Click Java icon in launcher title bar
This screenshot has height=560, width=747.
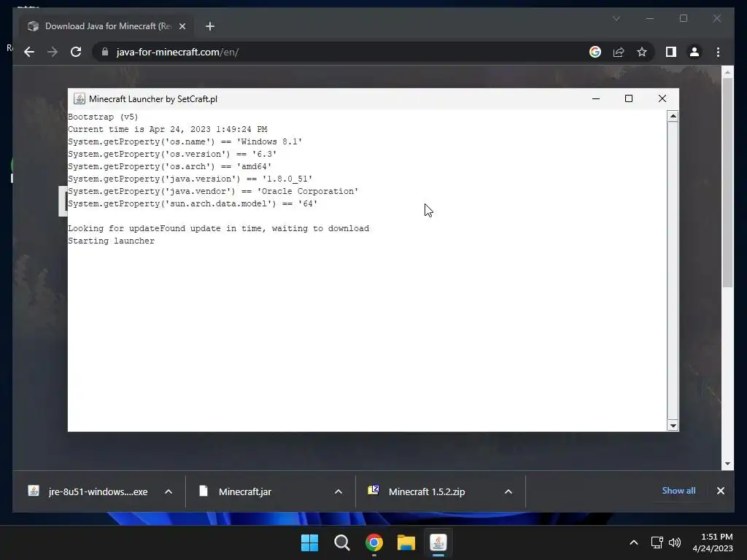coord(80,98)
